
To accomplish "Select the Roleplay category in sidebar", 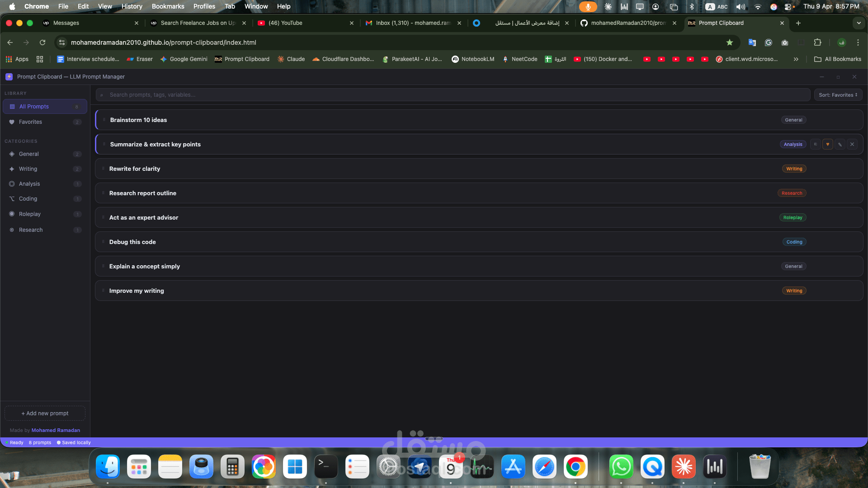I will pyautogui.click(x=30, y=214).
